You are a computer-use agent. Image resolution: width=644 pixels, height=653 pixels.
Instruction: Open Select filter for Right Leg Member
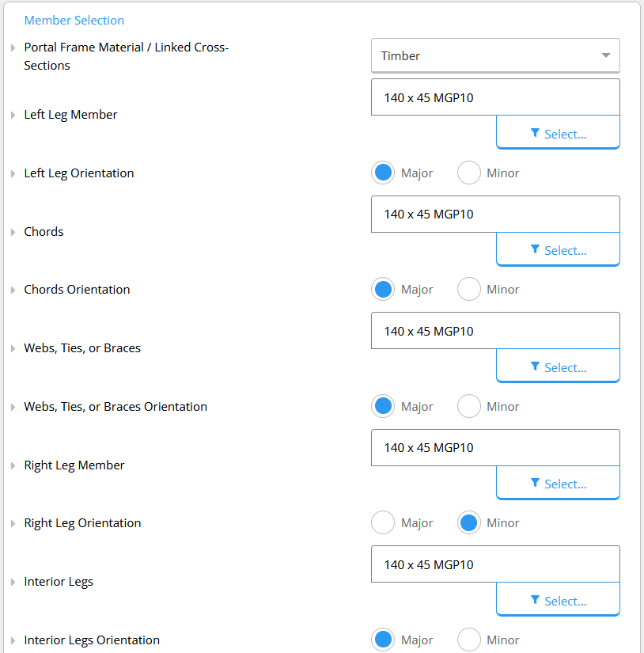558,483
